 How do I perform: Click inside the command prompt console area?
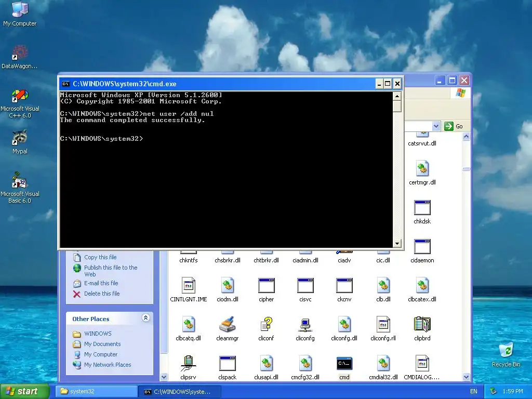[226, 170]
